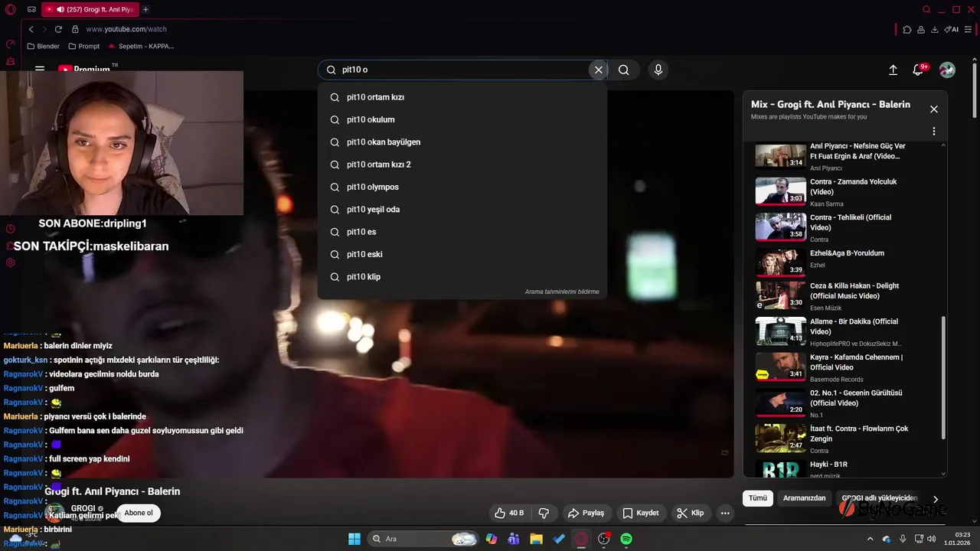Open the Prompt bookmarks folder
This screenshot has height=551, width=980.
pyautogui.click(x=83, y=46)
